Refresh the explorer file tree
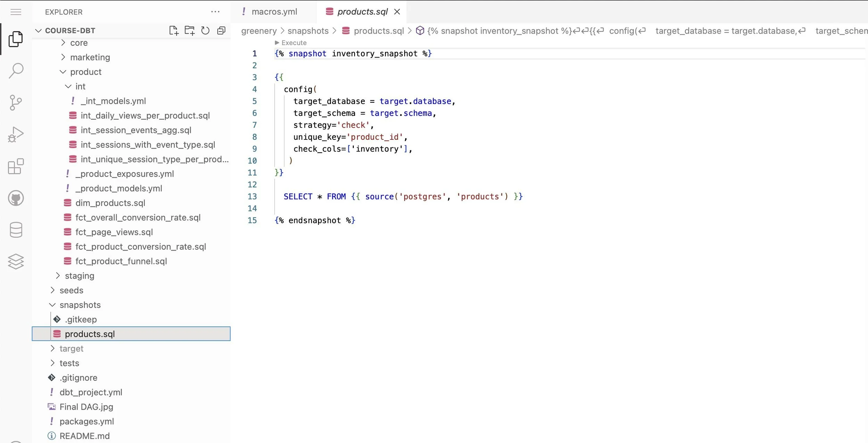Screen dimensions: 868x443 205,31
